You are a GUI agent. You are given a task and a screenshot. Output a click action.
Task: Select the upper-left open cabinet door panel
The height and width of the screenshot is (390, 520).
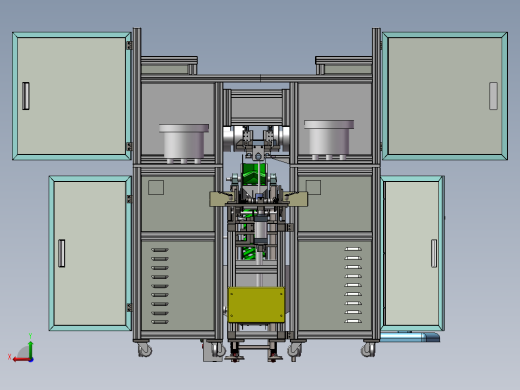[x=72, y=96]
